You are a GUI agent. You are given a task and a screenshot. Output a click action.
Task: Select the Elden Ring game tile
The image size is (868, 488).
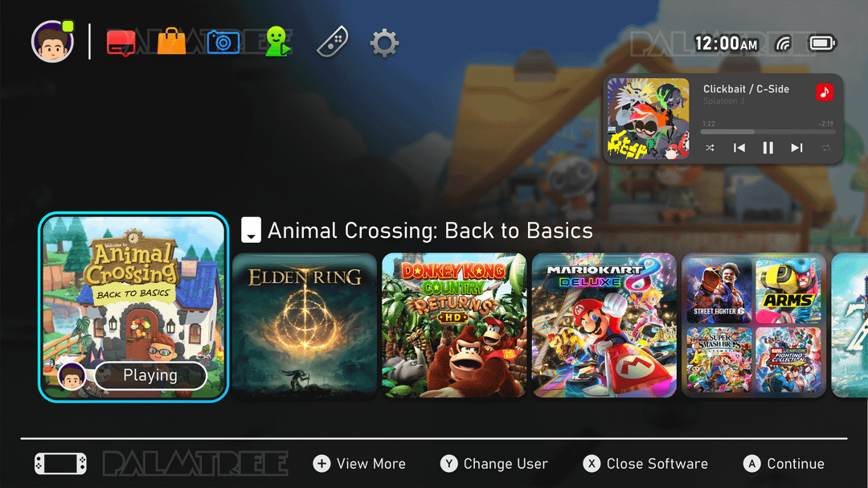305,325
